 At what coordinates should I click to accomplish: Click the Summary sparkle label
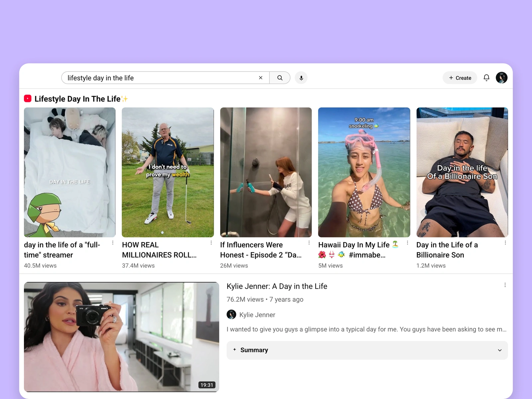pos(251,350)
